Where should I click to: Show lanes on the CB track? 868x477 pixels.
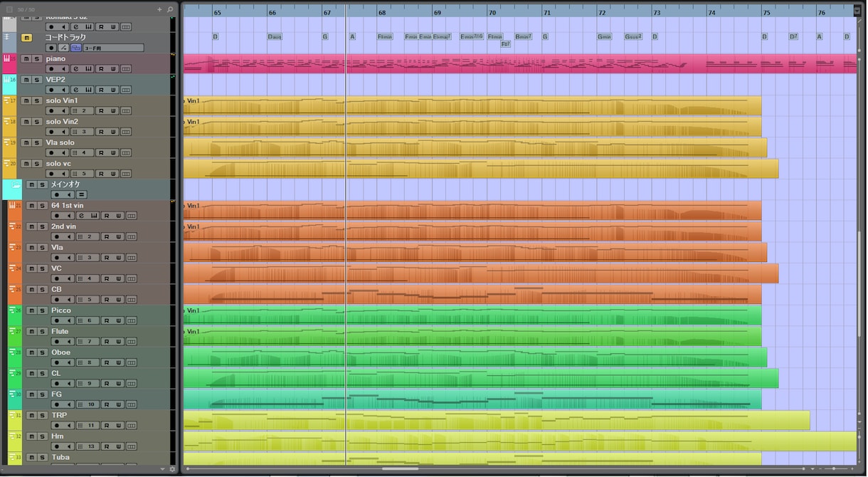coord(132,300)
